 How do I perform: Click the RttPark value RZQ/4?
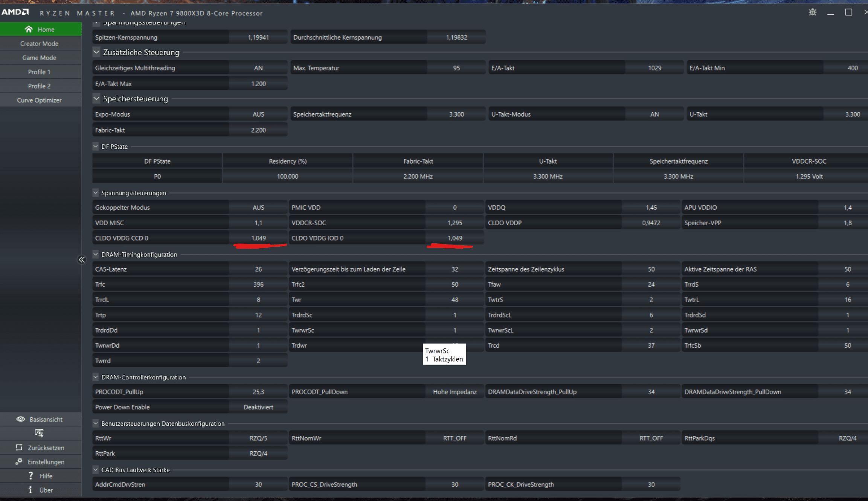[x=258, y=454]
